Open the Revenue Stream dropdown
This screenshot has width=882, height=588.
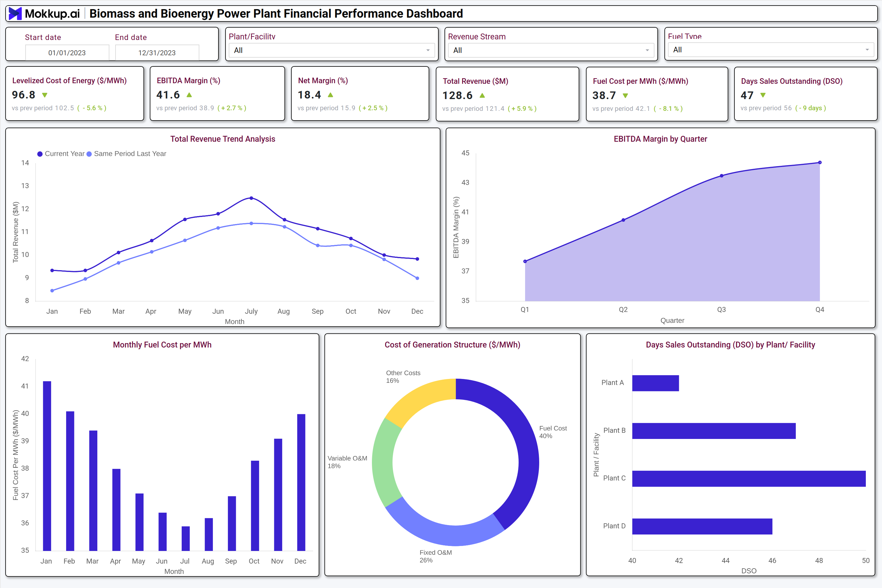click(551, 50)
